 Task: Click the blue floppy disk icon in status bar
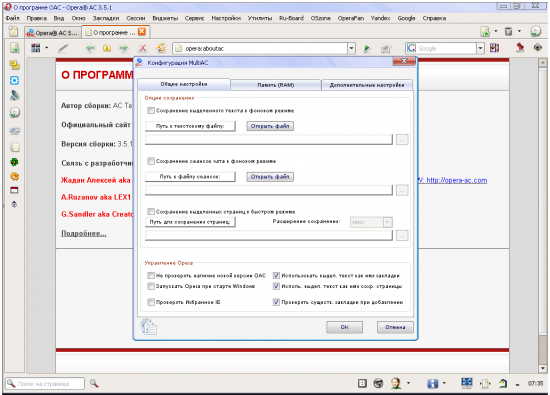point(432,383)
